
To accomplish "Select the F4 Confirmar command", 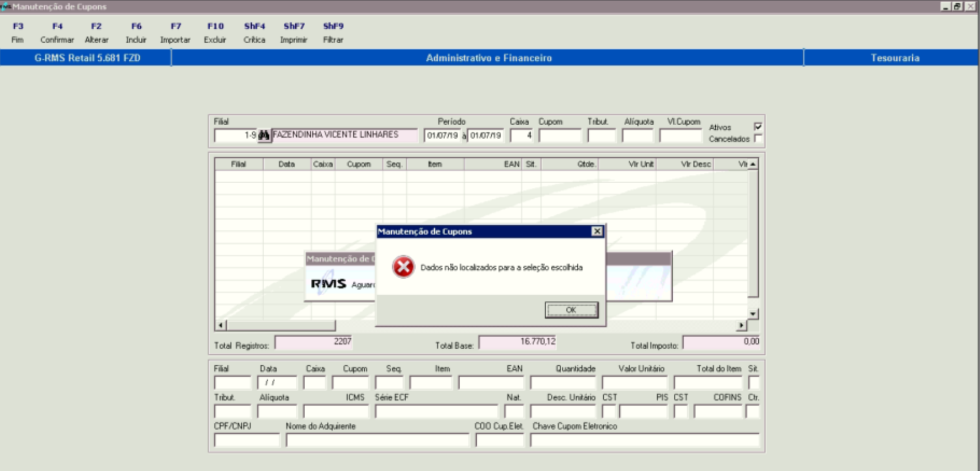I will pos(57,33).
